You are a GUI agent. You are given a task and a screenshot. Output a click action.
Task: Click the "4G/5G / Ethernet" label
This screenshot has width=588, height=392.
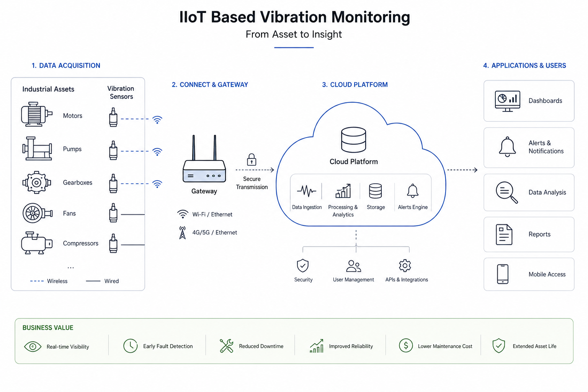[214, 232]
